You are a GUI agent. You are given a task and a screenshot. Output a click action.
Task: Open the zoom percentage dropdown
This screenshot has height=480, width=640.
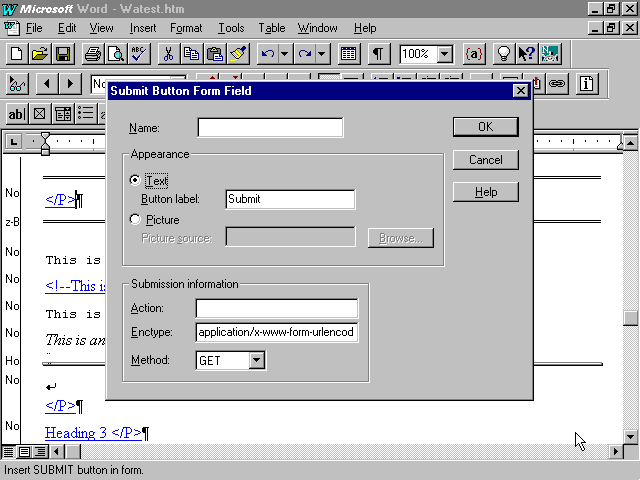(x=444, y=54)
